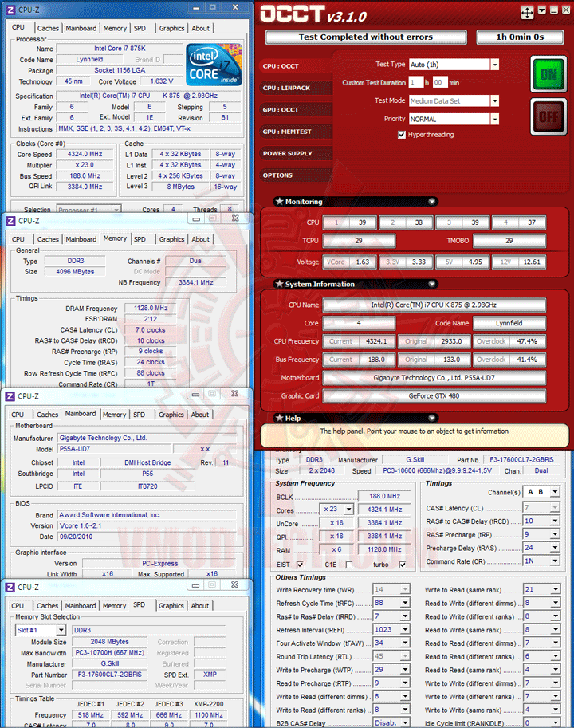Open About tab in CPU-Z Memory window

(x=200, y=239)
